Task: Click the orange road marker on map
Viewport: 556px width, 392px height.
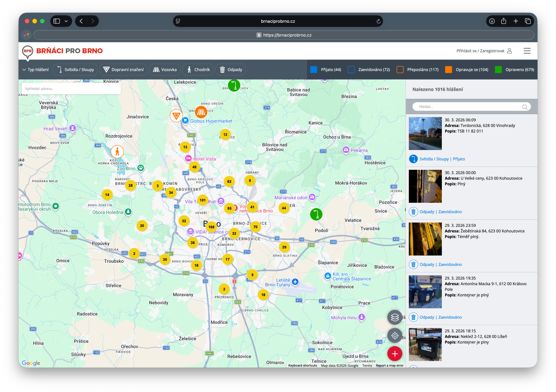Action: coord(201,112)
